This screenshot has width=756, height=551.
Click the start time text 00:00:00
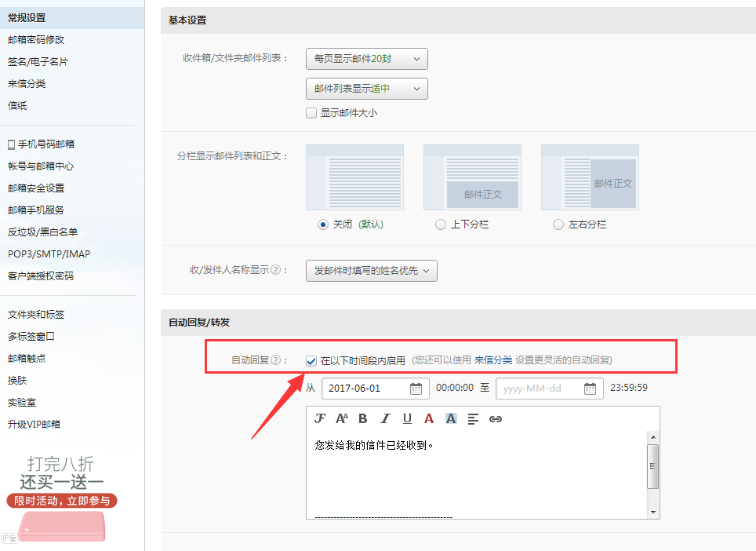coord(455,388)
